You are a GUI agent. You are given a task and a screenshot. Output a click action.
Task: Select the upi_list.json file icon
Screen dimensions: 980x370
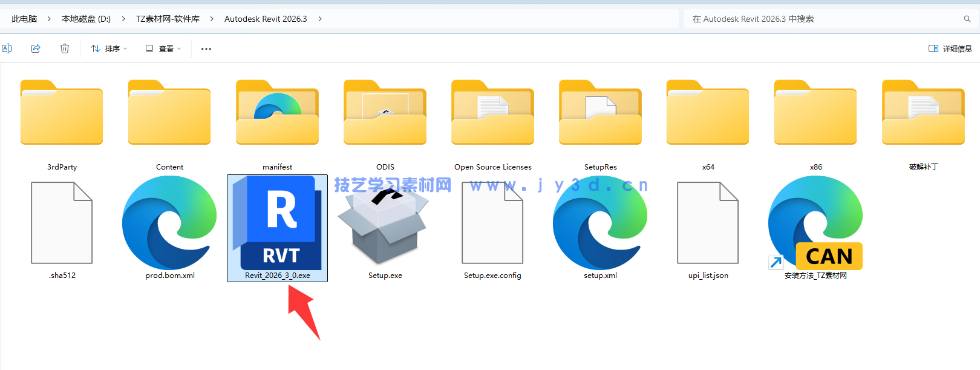[708, 223]
